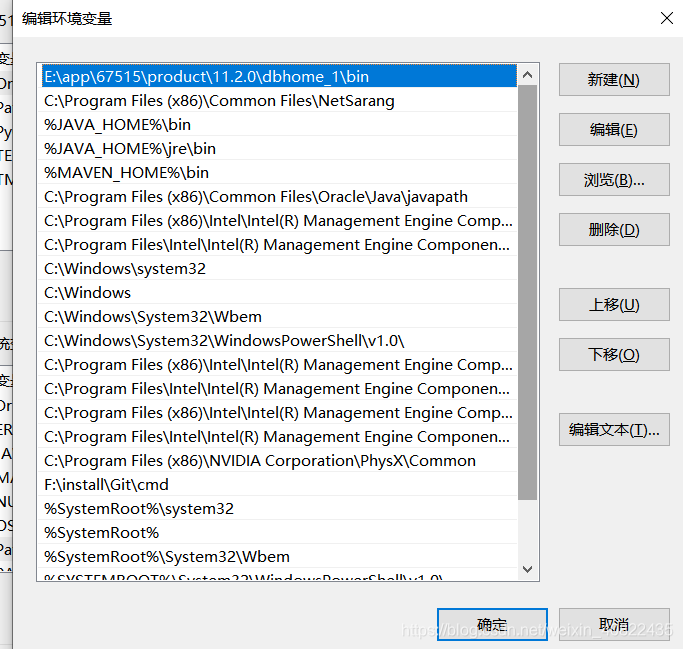Open the 浏览(B)... folder browser
Screen dimensions: 683x649
click(x=614, y=180)
